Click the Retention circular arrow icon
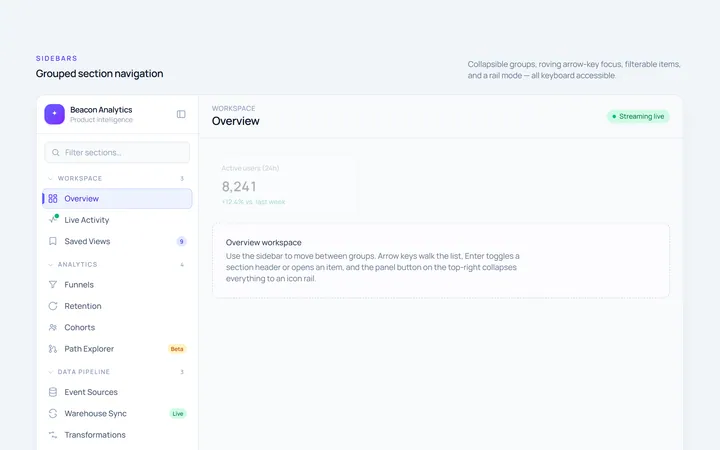Viewport: 720px width, 450px height. pos(53,306)
